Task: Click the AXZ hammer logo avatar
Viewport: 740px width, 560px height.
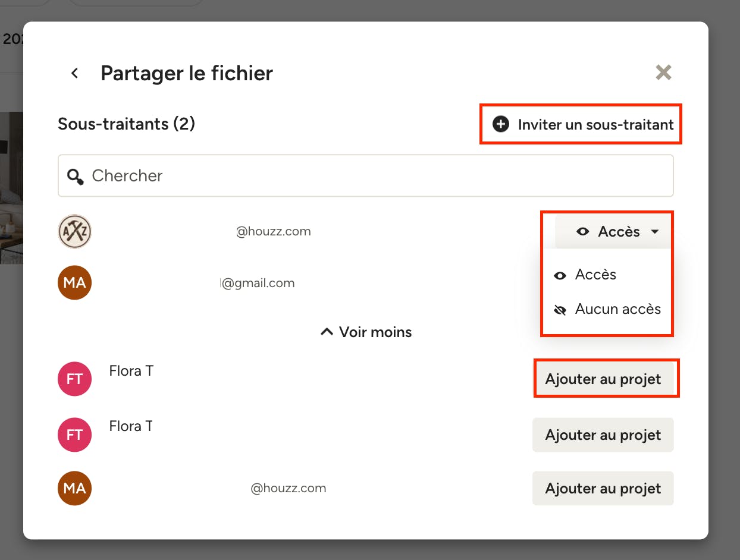Action: point(74,231)
